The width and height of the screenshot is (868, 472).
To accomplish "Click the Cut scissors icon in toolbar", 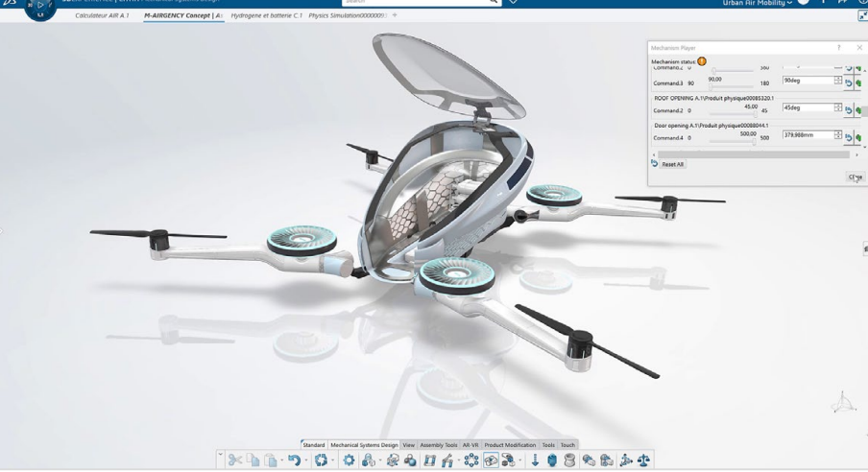I will pos(234,460).
